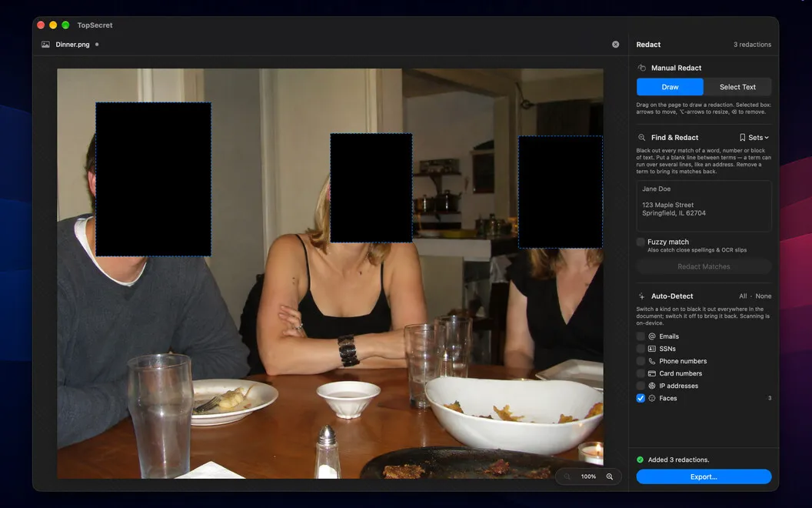Click the TopSecret window title
812x508 pixels.
[x=95, y=25]
